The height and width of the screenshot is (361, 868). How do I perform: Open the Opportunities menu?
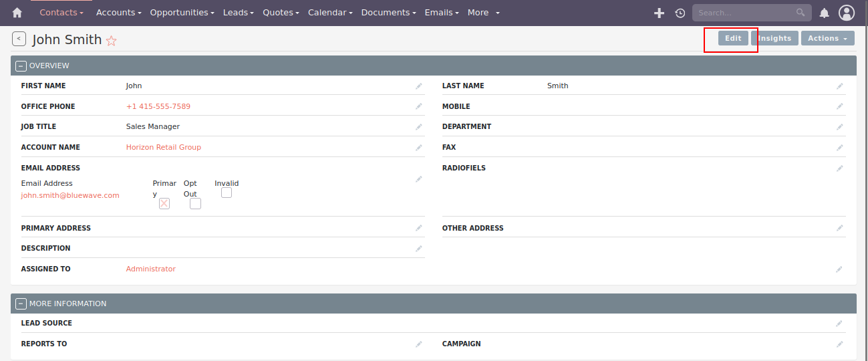coord(182,13)
